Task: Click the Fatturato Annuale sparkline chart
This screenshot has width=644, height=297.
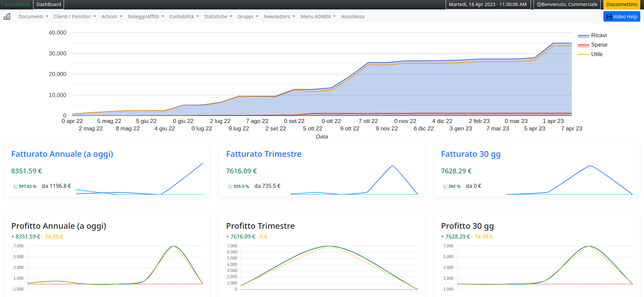Action: click(x=139, y=178)
